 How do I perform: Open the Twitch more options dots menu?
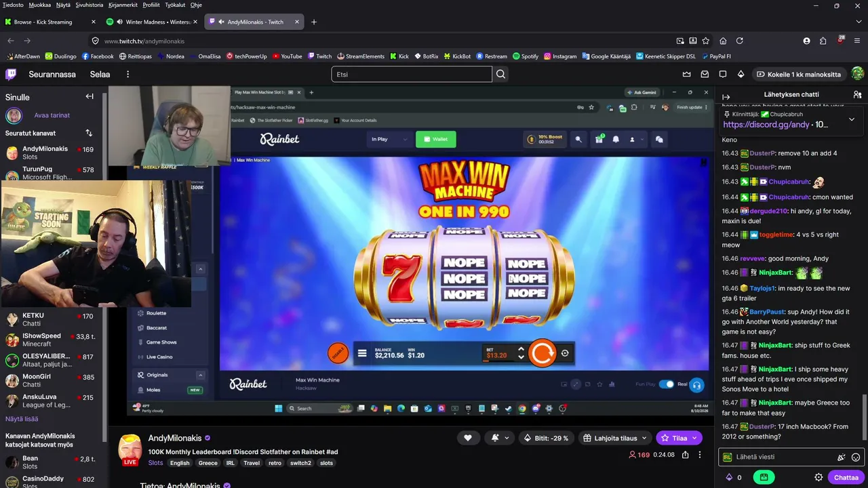(x=127, y=74)
